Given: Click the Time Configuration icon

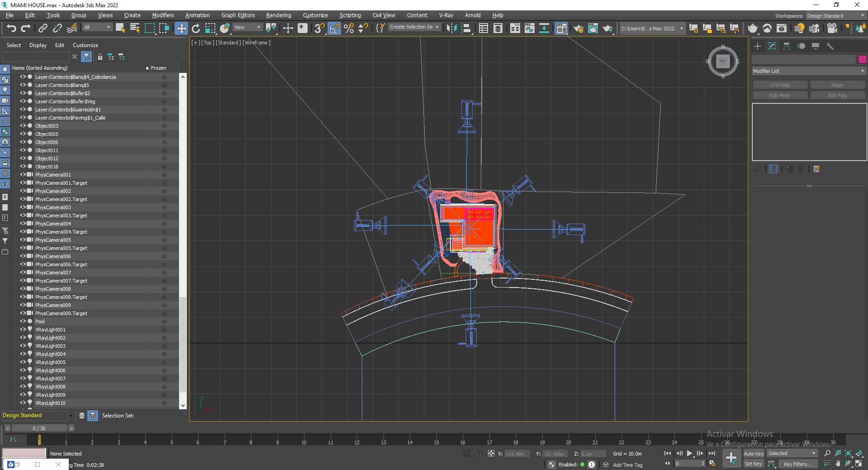Looking at the screenshot, I should click(x=713, y=463).
